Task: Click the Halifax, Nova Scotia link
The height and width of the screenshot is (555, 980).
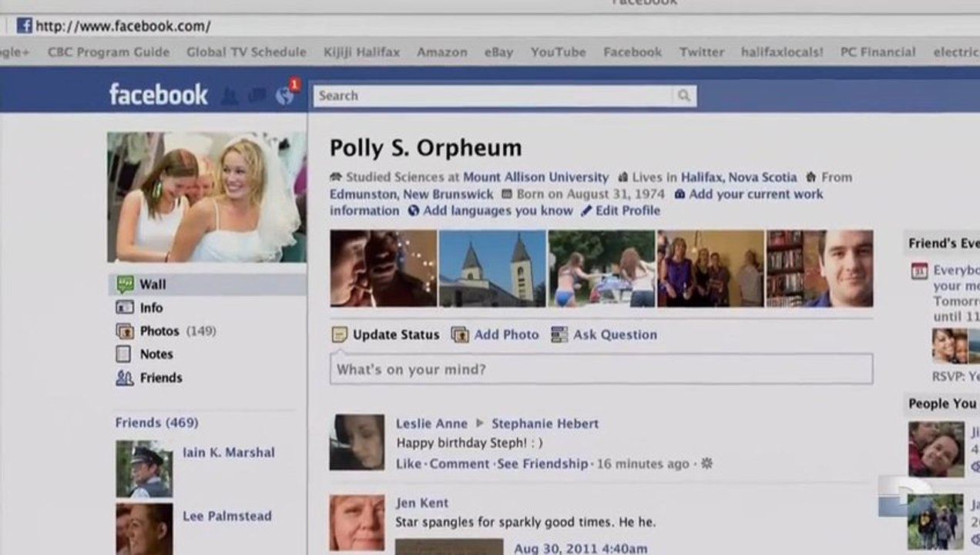Action: (739, 177)
